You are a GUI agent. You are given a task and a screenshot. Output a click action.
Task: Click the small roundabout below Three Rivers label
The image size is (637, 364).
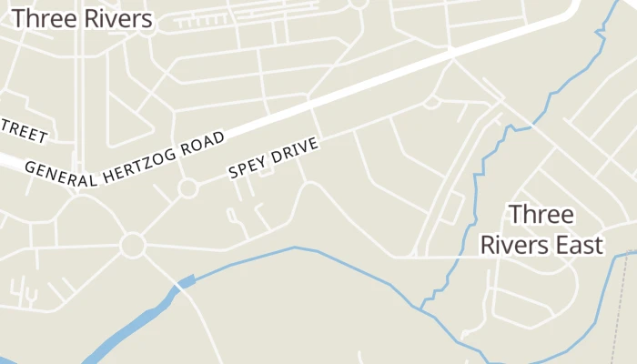coord(147,29)
